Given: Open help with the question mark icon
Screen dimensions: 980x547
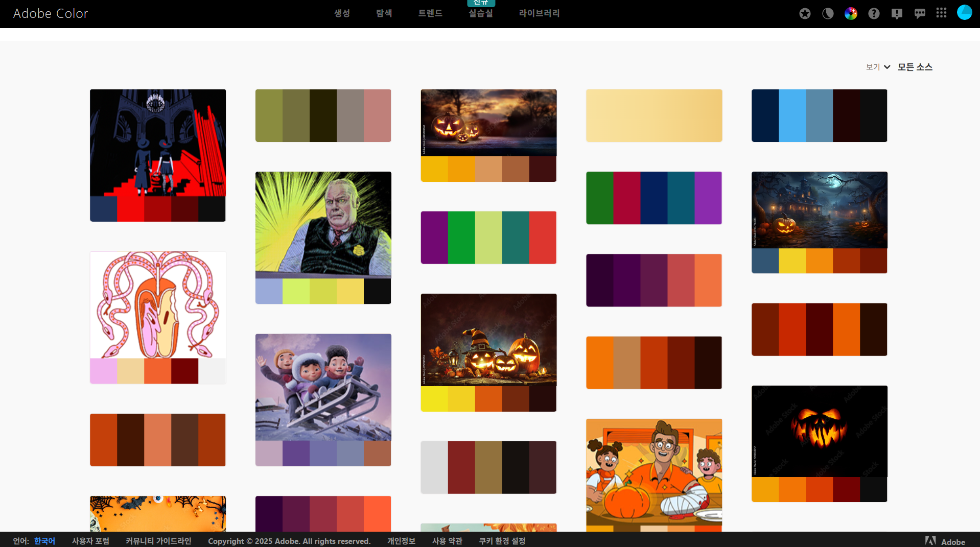Looking at the screenshot, I should (x=874, y=14).
